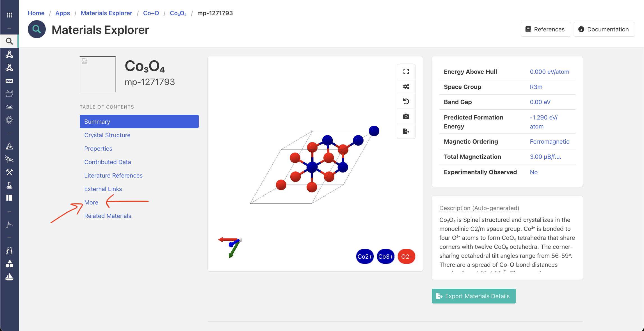The image size is (644, 331).
Task: Open structure viewer settings gears icon
Action: (x=406, y=87)
